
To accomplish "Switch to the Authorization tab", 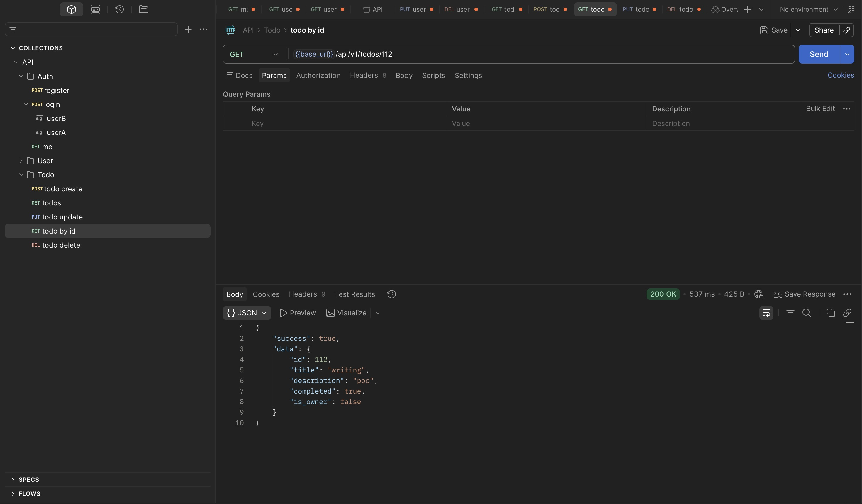I will 318,76.
